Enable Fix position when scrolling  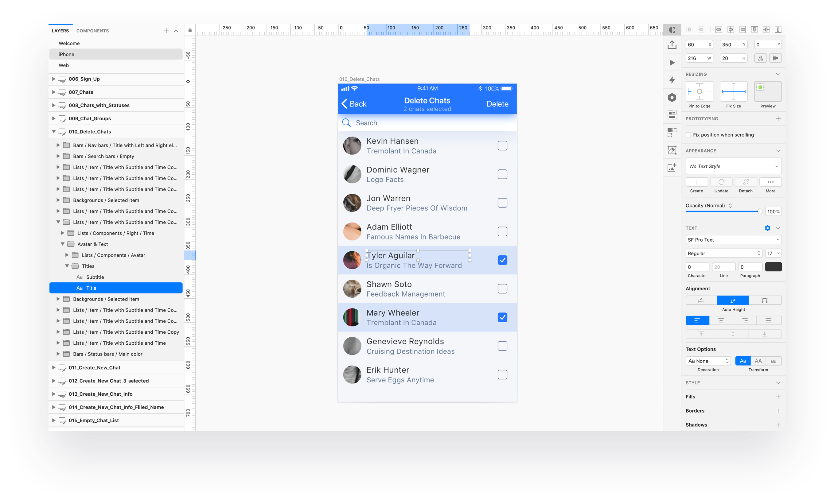coord(688,135)
